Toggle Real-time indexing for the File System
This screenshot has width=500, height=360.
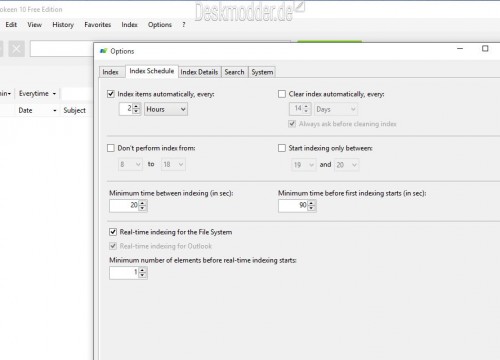pyautogui.click(x=113, y=232)
